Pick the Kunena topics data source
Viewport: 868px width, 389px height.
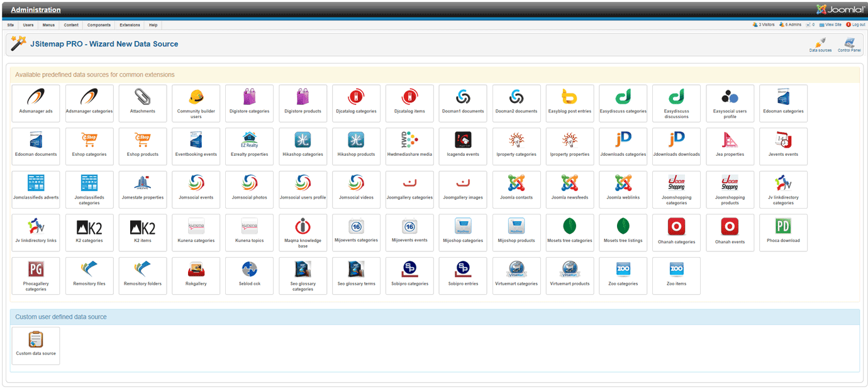249,233
